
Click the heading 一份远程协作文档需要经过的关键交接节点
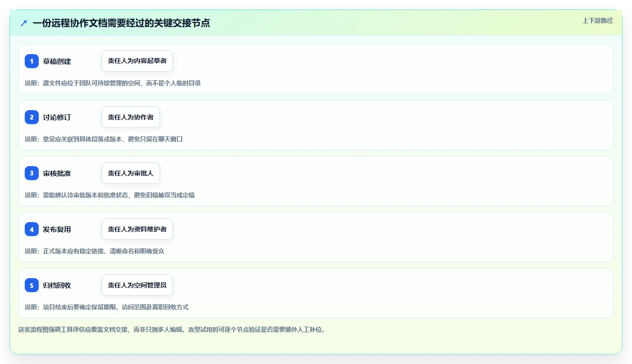[x=121, y=23]
